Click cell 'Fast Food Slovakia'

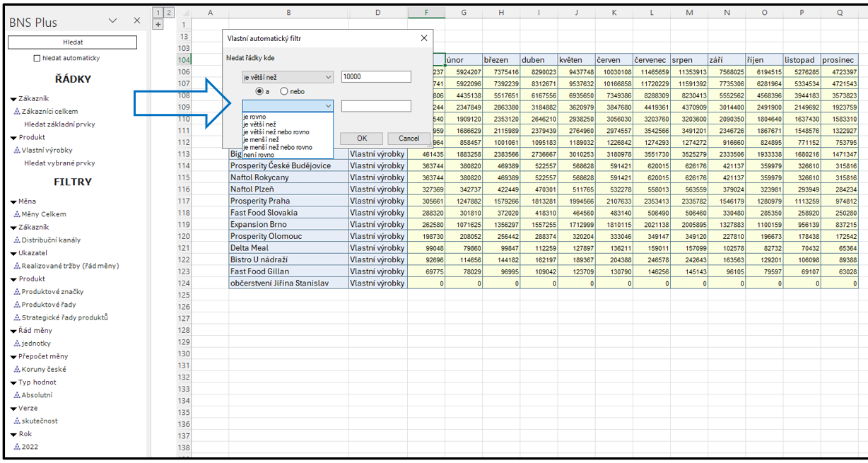[x=288, y=213]
